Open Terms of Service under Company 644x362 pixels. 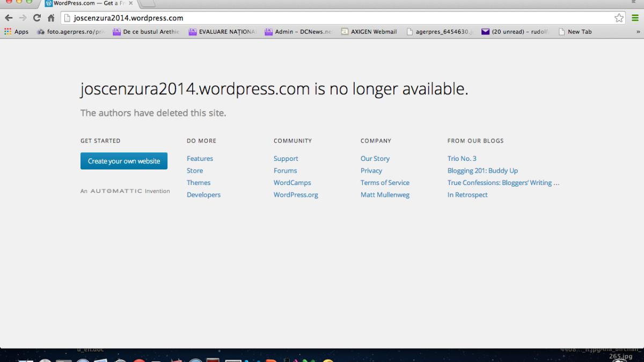(x=385, y=182)
